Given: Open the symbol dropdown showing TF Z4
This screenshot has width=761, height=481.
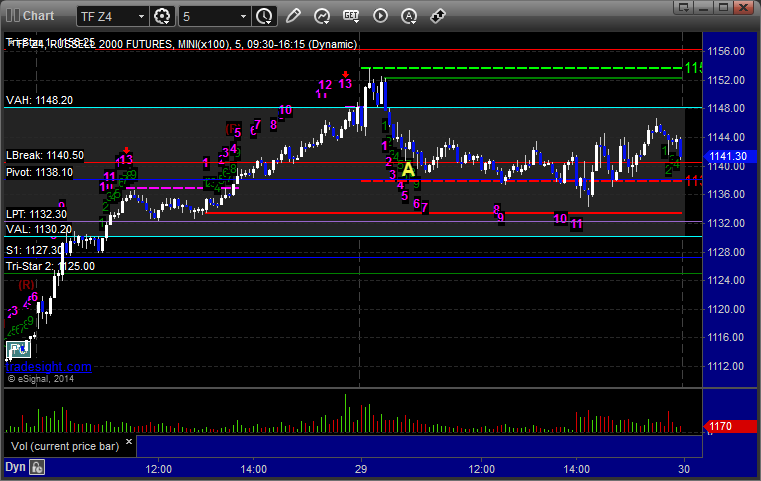Looking at the screenshot, I should click(112, 17).
